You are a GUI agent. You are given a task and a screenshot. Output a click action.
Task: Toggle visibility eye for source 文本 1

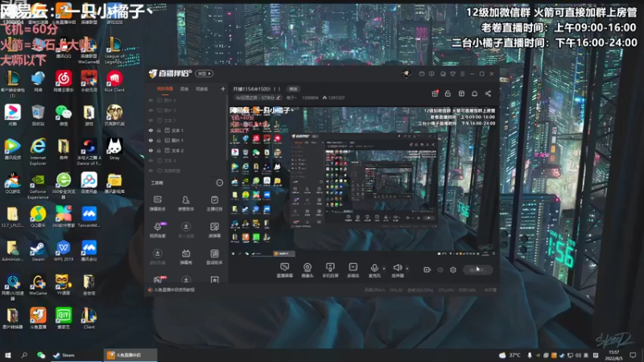coord(151,130)
